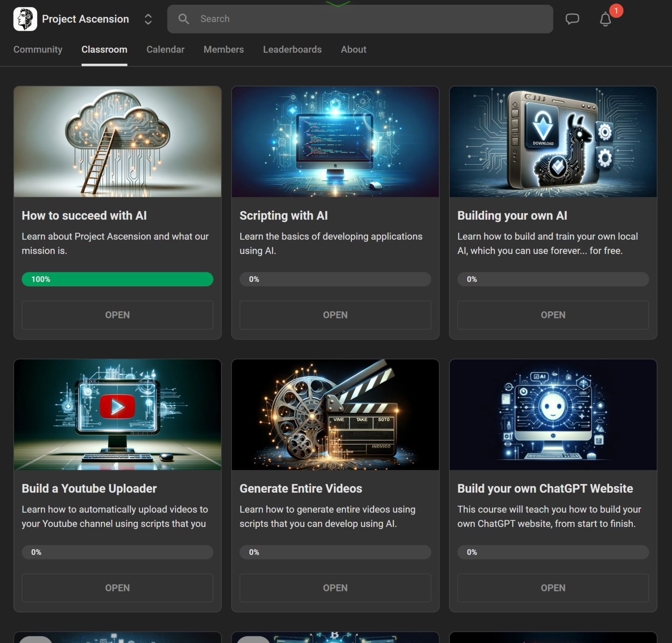The height and width of the screenshot is (643, 672).
Task: Switch to the Calendar tab
Action: pyautogui.click(x=165, y=49)
